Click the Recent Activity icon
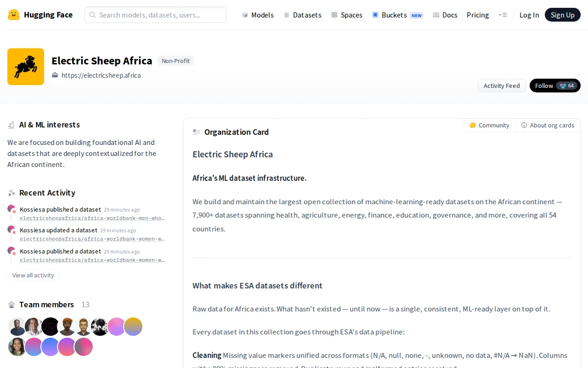Viewport: 588px width, 368px height. pos(11,193)
